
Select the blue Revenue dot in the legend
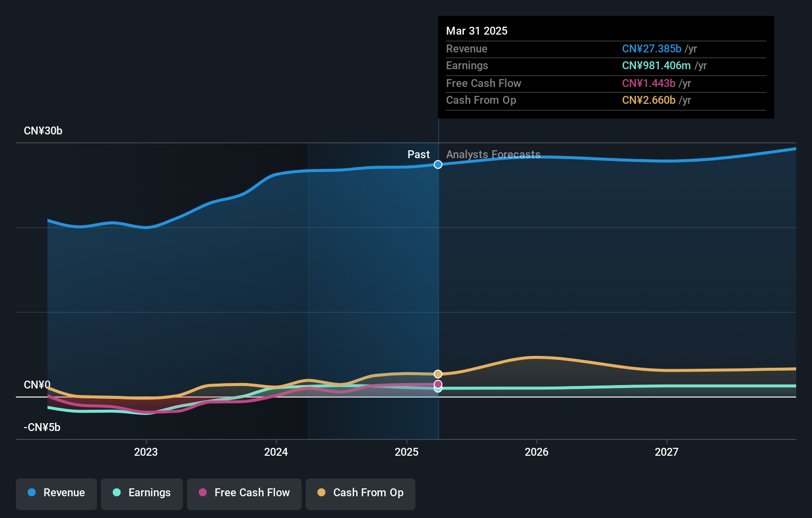[32, 493]
